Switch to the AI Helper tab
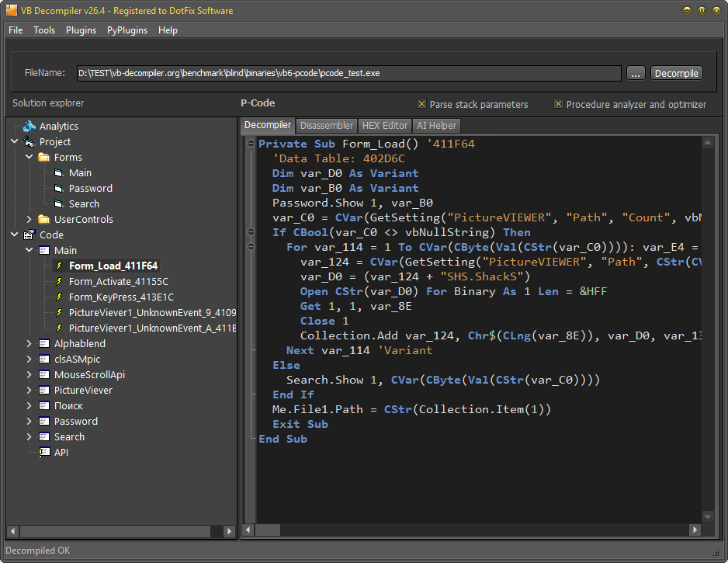This screenshot has height=563, width=728. coord(436,126)
